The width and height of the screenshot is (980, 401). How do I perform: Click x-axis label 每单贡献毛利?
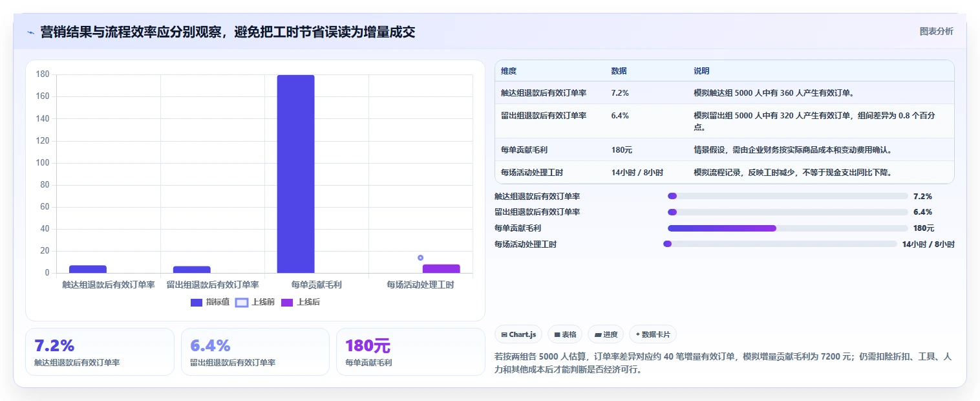click(x=316, y=285)
